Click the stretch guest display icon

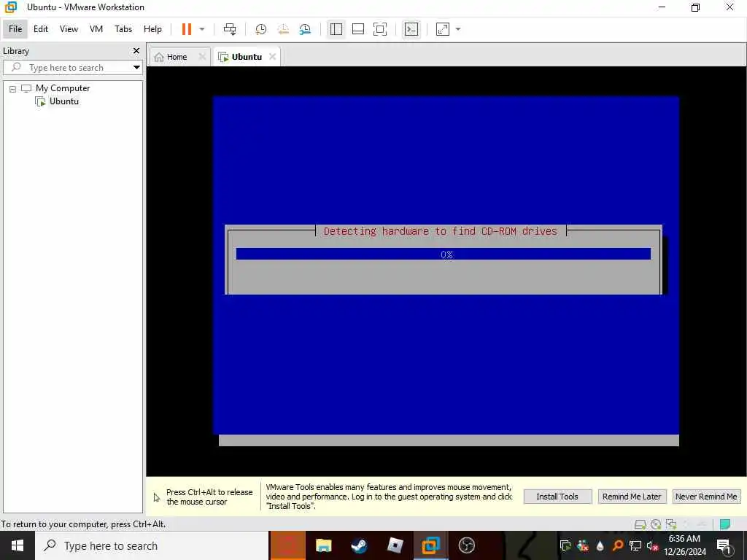click(443, 29)
